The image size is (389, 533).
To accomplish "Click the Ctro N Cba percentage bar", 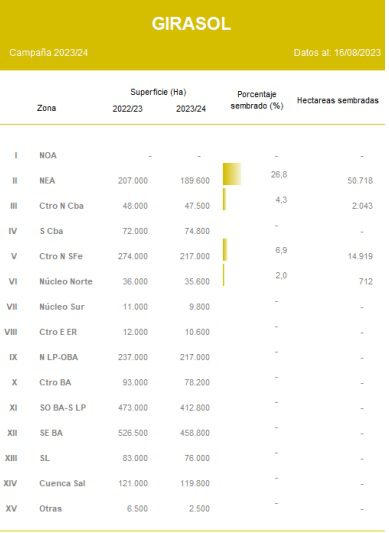I will coord(224,200).
